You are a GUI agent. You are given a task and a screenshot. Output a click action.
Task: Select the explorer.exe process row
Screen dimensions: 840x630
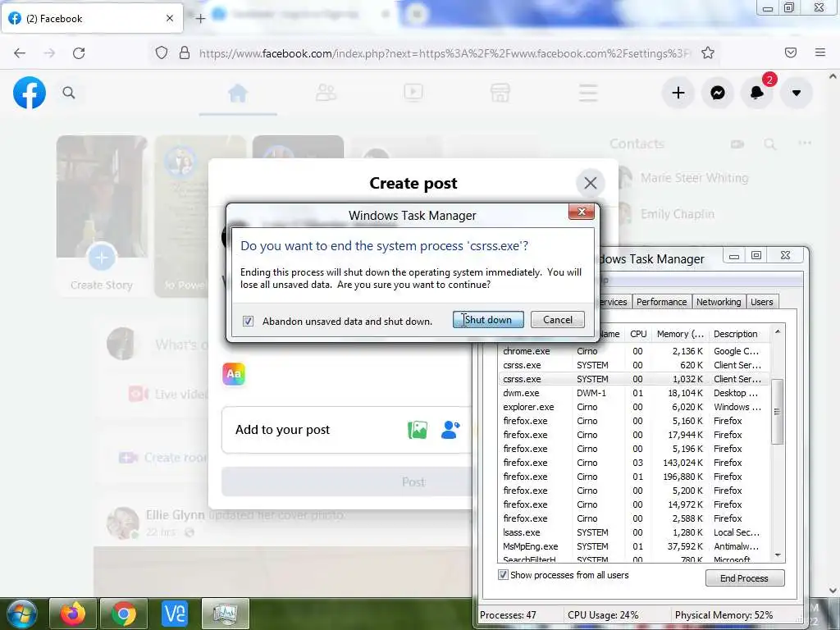634,407
